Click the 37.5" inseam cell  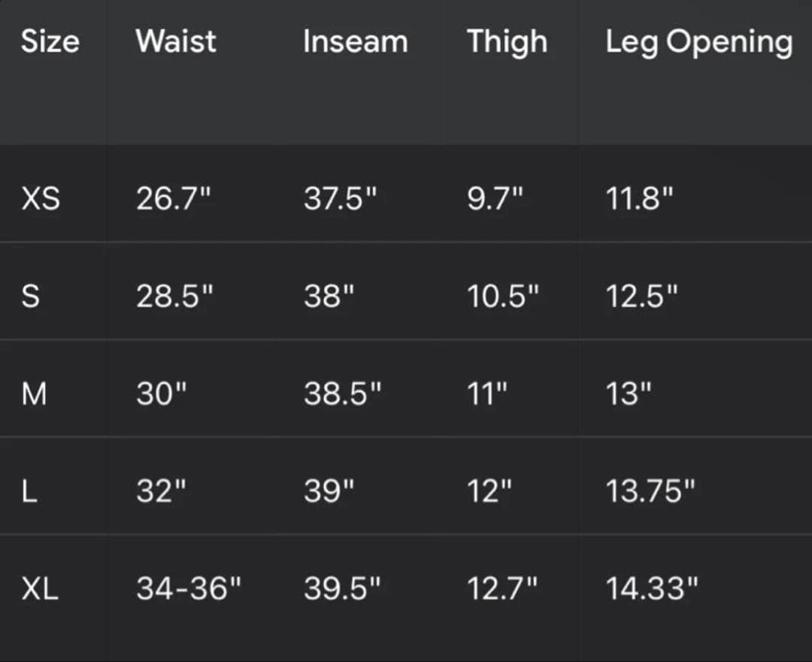pos(340,199)
